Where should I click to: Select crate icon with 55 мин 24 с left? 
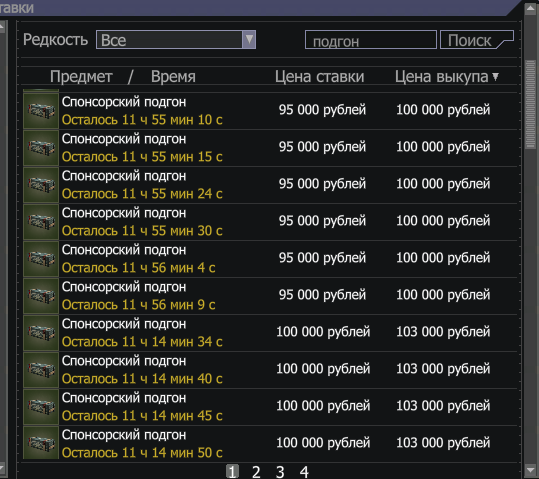click(41, 185)
